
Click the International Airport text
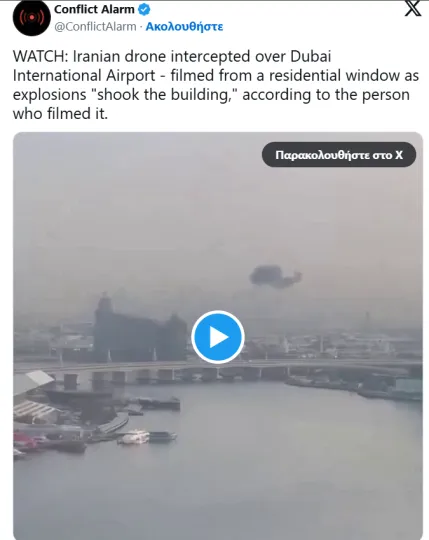click(x=84, y=76)
